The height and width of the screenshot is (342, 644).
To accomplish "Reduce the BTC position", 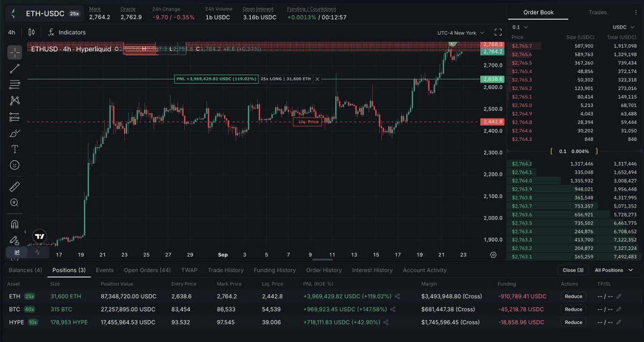I will [573, 309].
